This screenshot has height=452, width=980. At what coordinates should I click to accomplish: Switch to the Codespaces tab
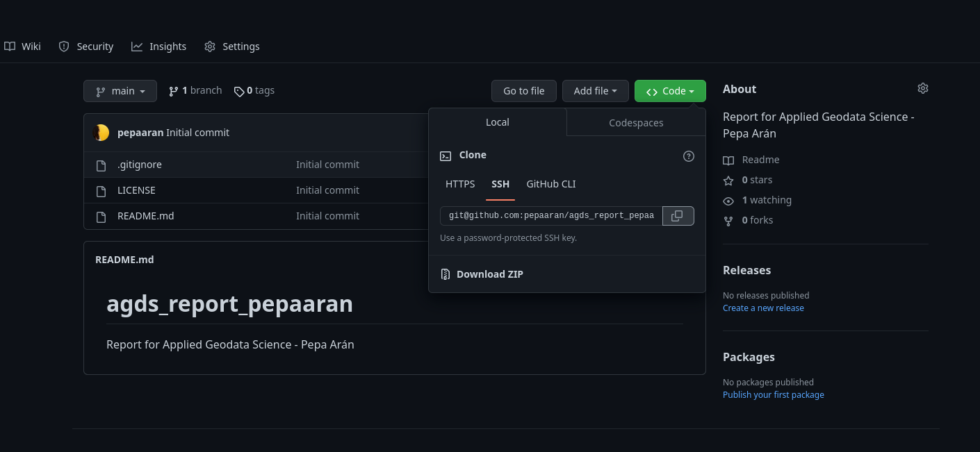[x=636, y=123]
